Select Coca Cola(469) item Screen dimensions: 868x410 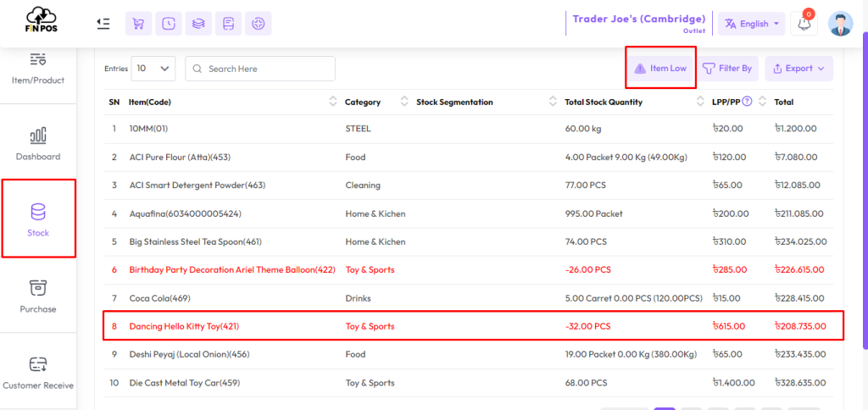tap(159, 298)
